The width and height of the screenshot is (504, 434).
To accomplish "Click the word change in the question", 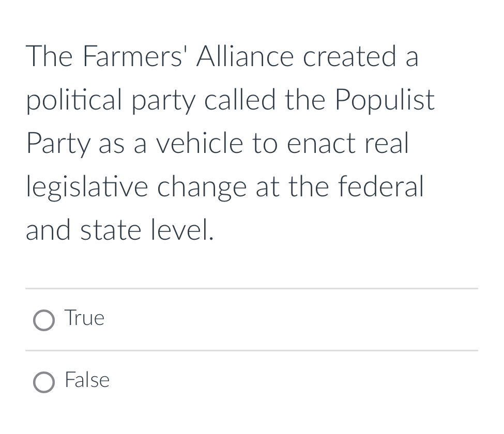I will click(x=202, y=187).
